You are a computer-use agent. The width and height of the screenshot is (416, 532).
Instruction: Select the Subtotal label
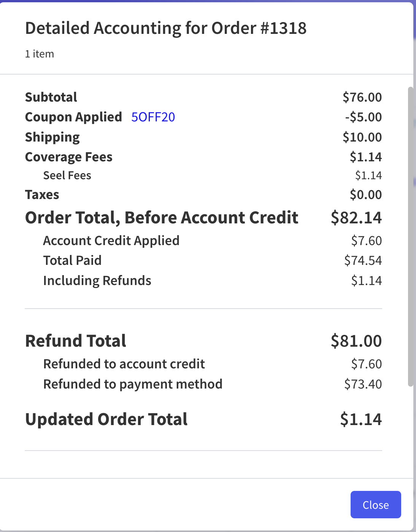click(51, 97)
